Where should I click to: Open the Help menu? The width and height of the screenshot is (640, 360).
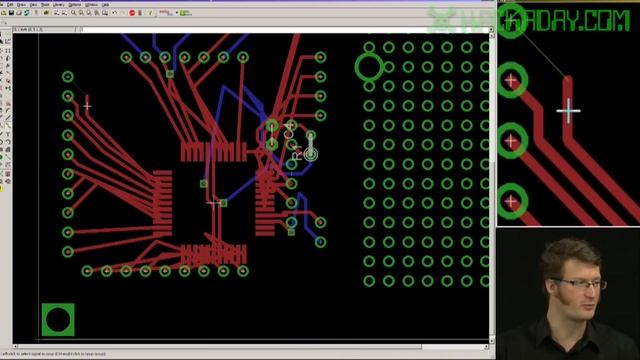(105, 4)
